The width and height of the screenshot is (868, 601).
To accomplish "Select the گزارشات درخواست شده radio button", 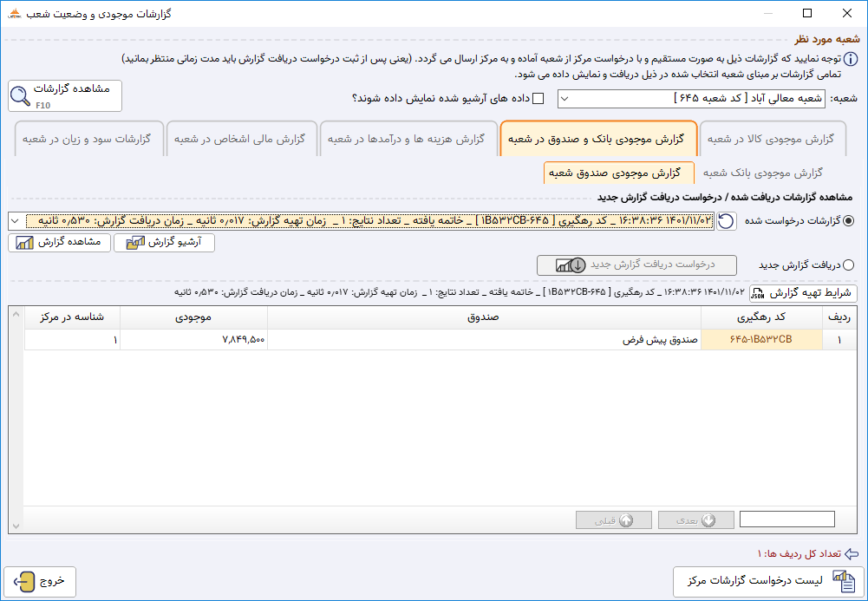I will tap(848, 221).
